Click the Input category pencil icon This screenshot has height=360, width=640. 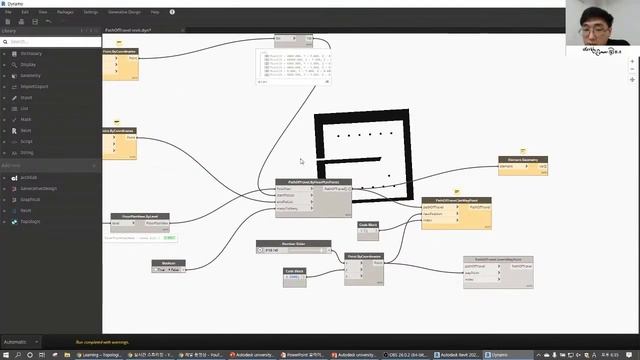point(14,98)
